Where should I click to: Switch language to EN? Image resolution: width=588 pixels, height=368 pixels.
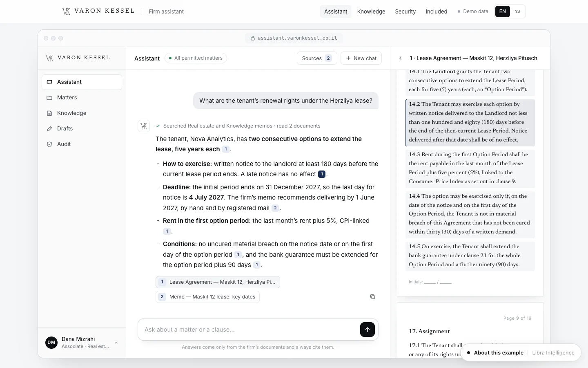[x=503, y=11]
